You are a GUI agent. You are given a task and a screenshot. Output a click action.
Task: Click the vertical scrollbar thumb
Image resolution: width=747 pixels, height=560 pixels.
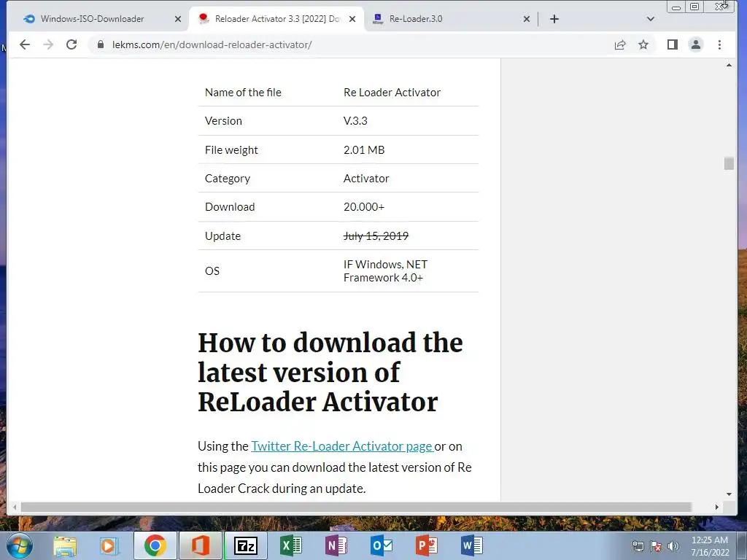[x=729, y=163]
